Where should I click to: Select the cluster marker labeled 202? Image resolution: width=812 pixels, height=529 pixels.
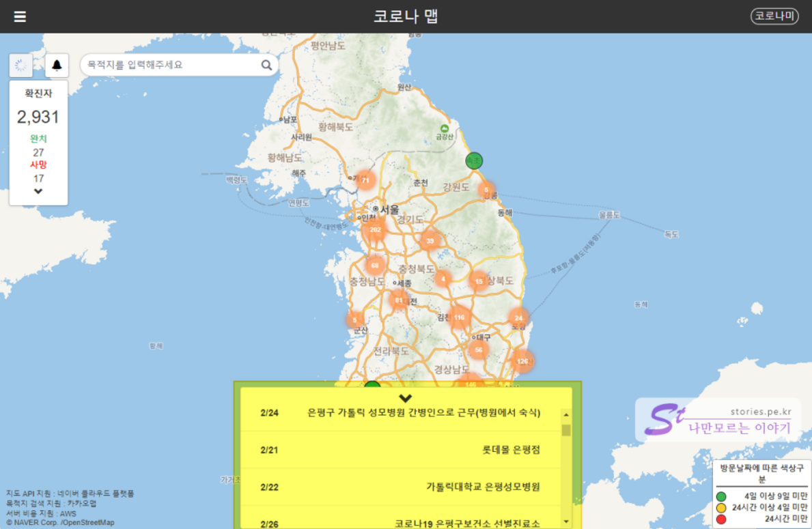point(375,230)
